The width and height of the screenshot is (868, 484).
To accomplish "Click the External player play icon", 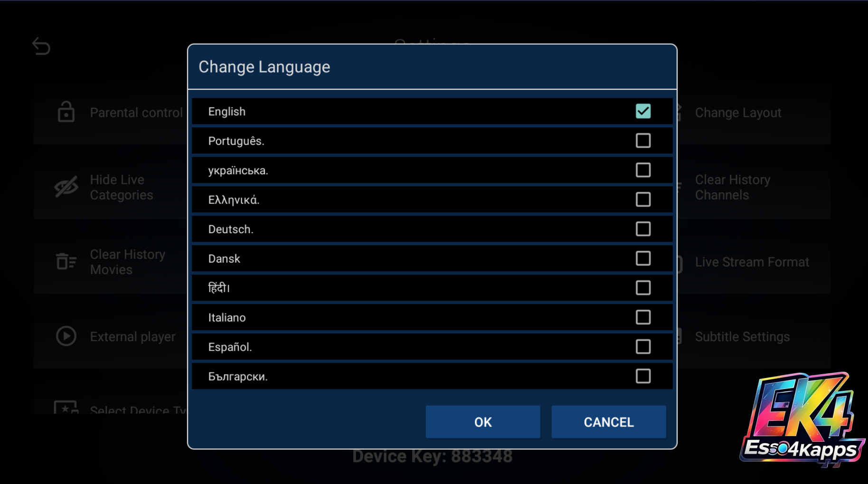I will (66, 336).
